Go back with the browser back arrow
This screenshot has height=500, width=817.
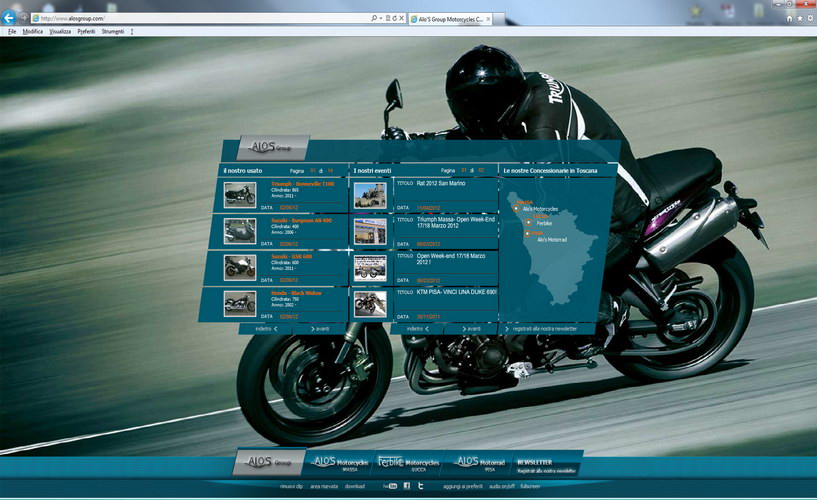tap(8, 18)
